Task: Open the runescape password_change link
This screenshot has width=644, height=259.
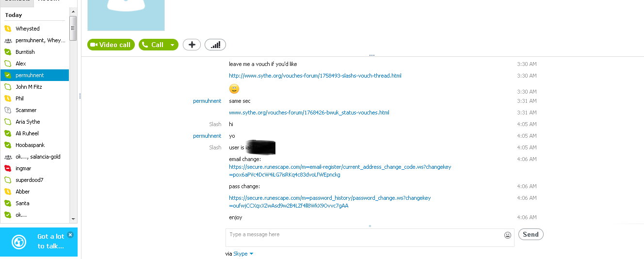Action: (x=330, y=202)
